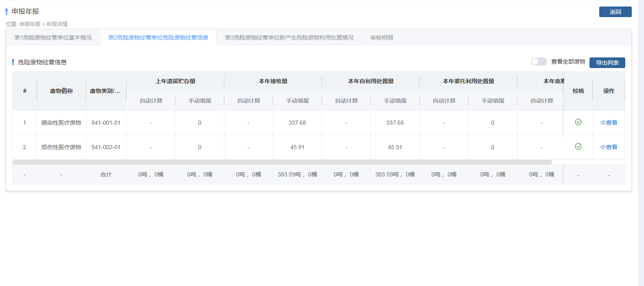The height and width of the screenshot is (286, 644).
Task: Toggle the 查看全部废物 switch
Action: coord(539,62)
